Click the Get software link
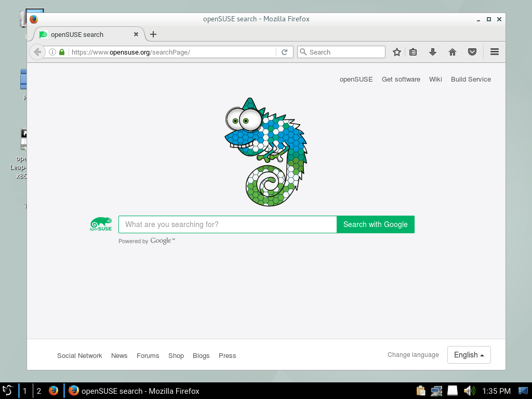532x399 pixels. (x=401, y=79)
